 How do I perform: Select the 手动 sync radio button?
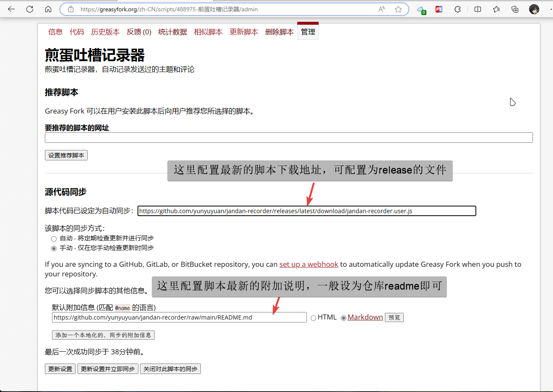coord(54,248)
